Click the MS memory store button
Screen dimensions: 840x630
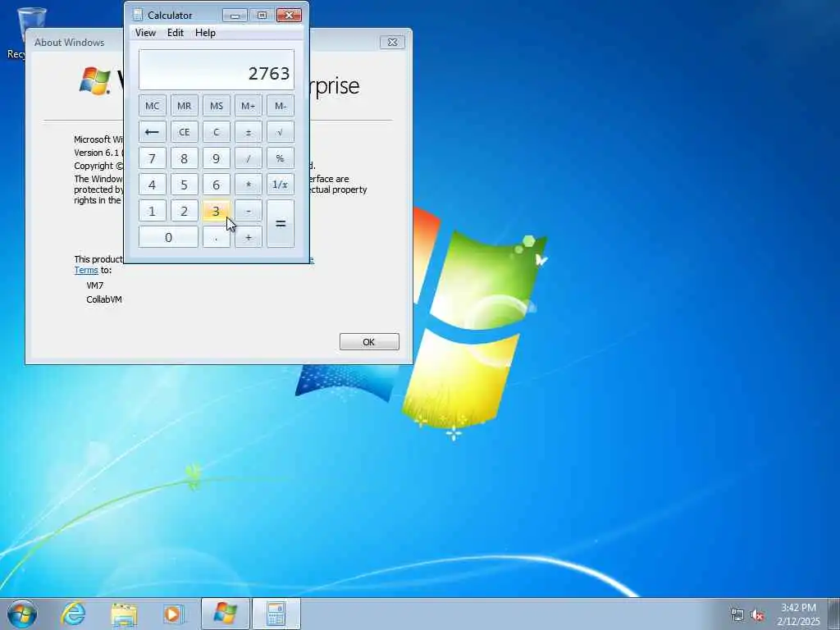[x=216, y=106]
